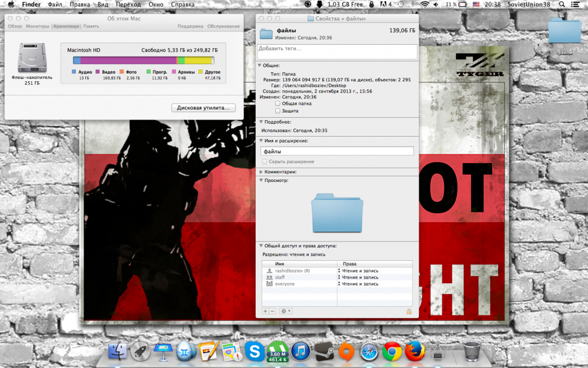588x368 pixels.
Task: Click the Дисковая утилита button
Action: pyautogui.click(x=203, y=108)
